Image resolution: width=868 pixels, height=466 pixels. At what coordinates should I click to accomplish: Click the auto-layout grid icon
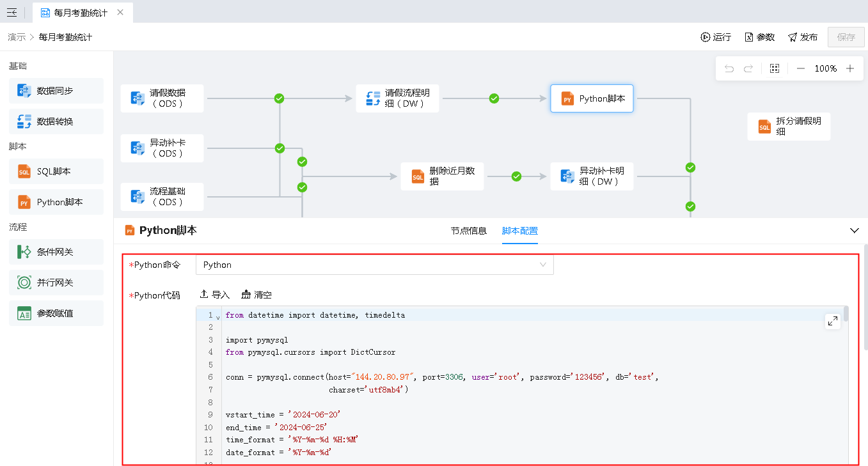(x=775, y=69)
